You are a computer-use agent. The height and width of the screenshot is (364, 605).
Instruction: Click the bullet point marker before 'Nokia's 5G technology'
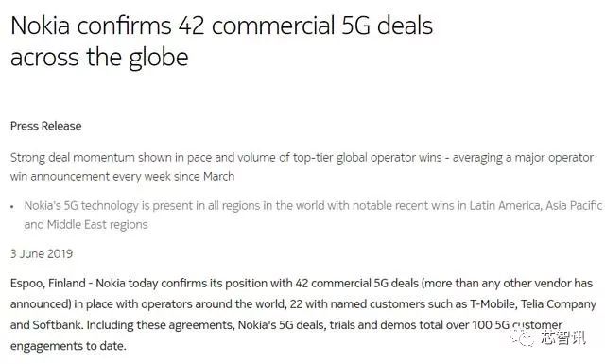click(x=12, y=207)
